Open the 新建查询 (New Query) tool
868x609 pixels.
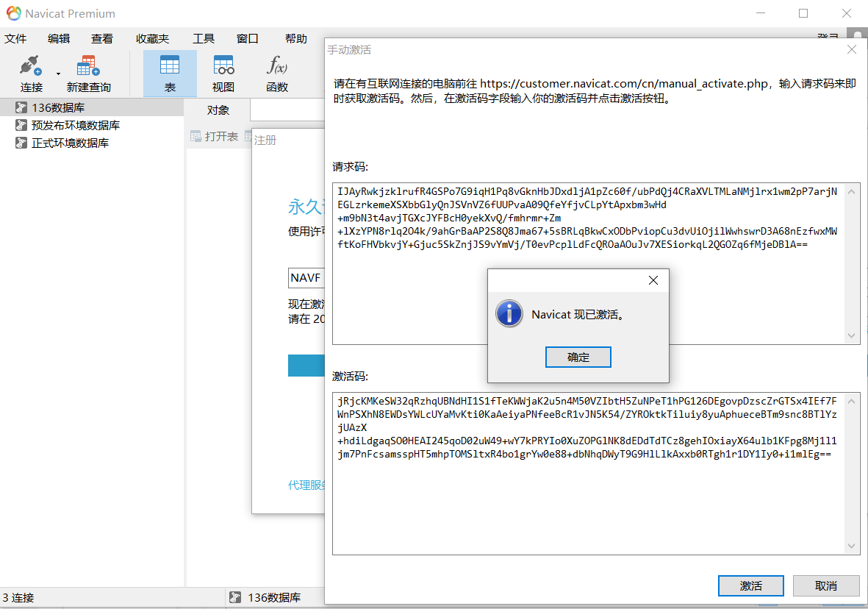pos(88,73)
